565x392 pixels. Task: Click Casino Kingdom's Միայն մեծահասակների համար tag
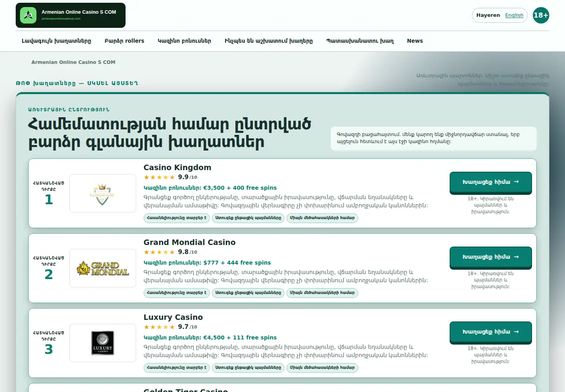click(x=322, y=218)
